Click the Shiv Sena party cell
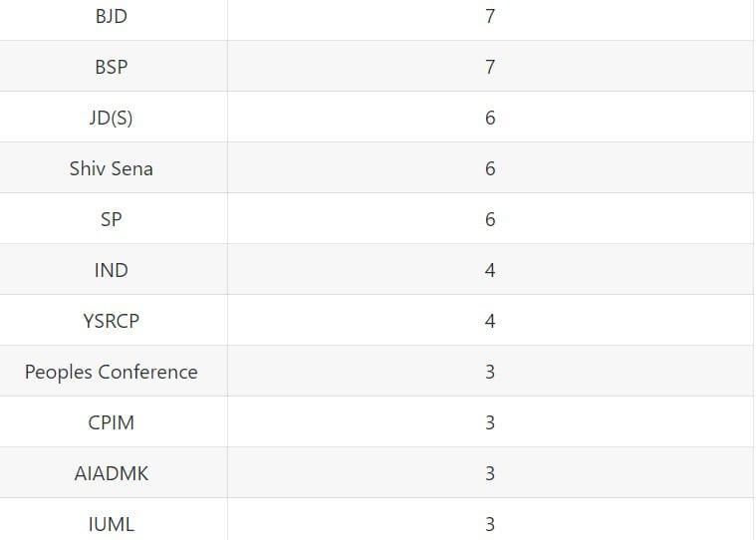Screen dimensions: 756x540 112,168
